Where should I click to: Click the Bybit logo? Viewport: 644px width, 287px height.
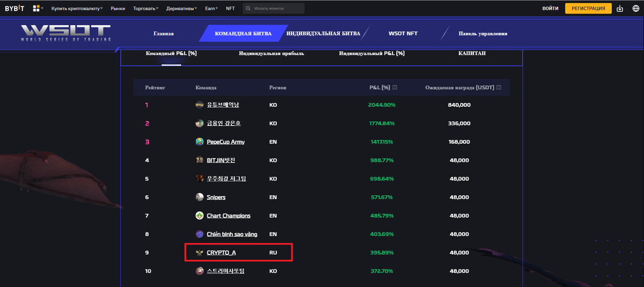click(x=15, y=9)
